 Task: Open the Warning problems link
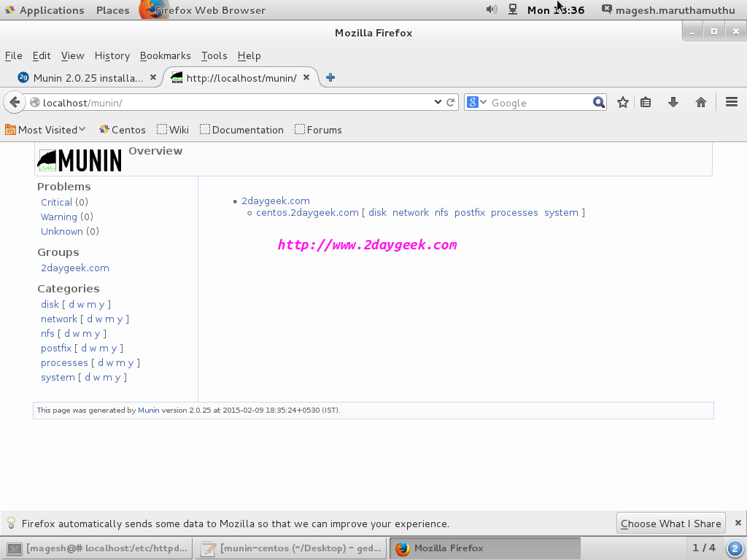tap(58, 217)
